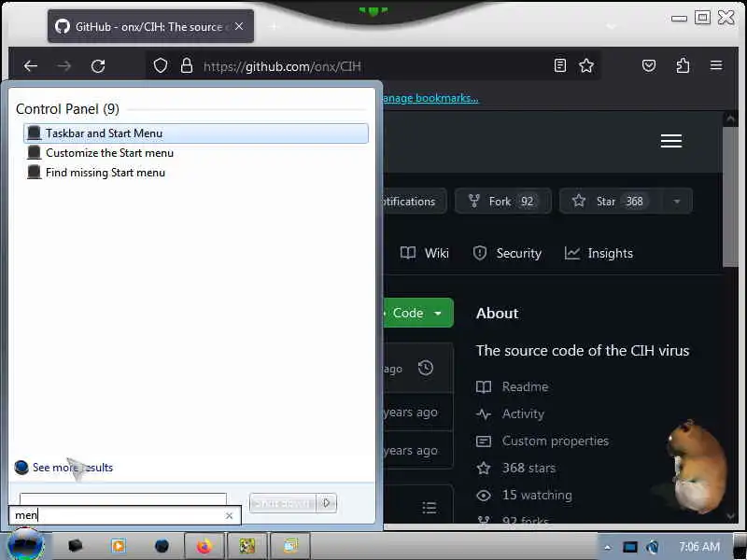Open the dark blue round taskbar icon

[162, 546]
